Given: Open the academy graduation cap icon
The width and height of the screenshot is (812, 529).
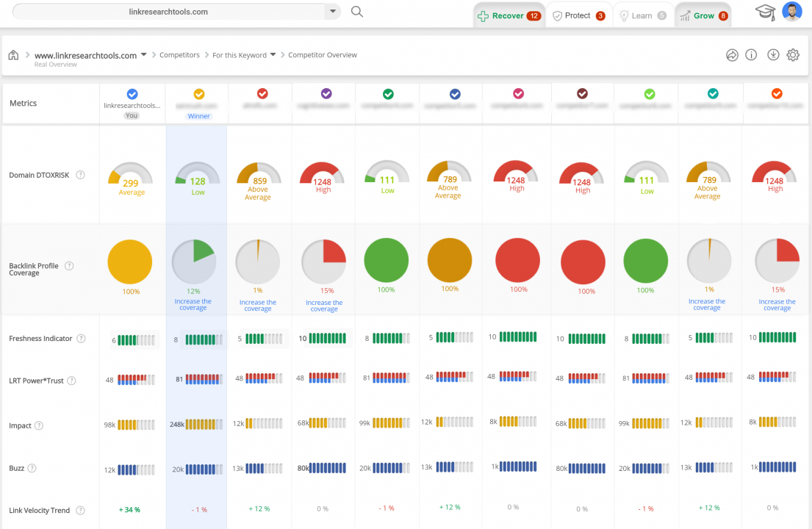Looking at the screenshot, I should coord(765,12).
